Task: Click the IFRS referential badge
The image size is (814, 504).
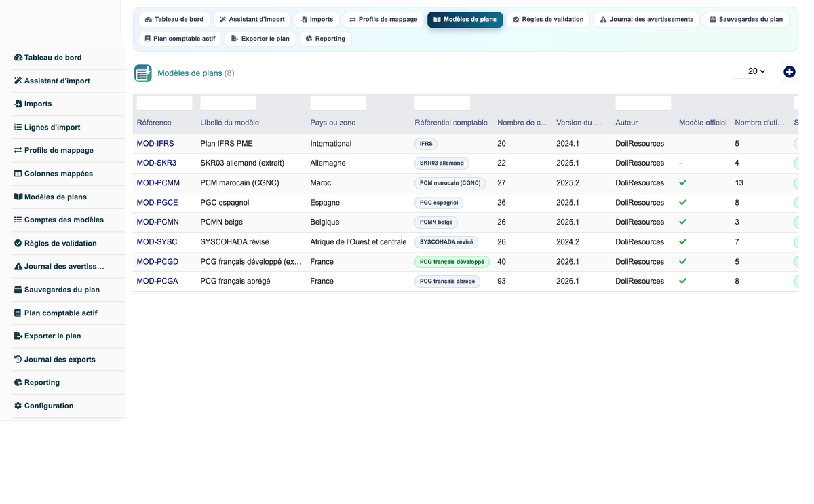Action: click(x=426, y=144)
